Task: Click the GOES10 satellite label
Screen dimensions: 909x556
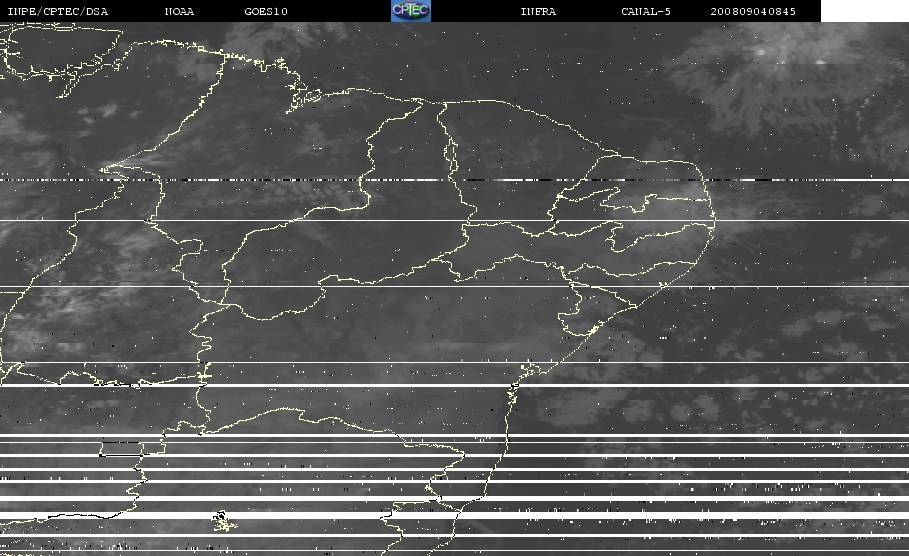Action: (266, 11)
